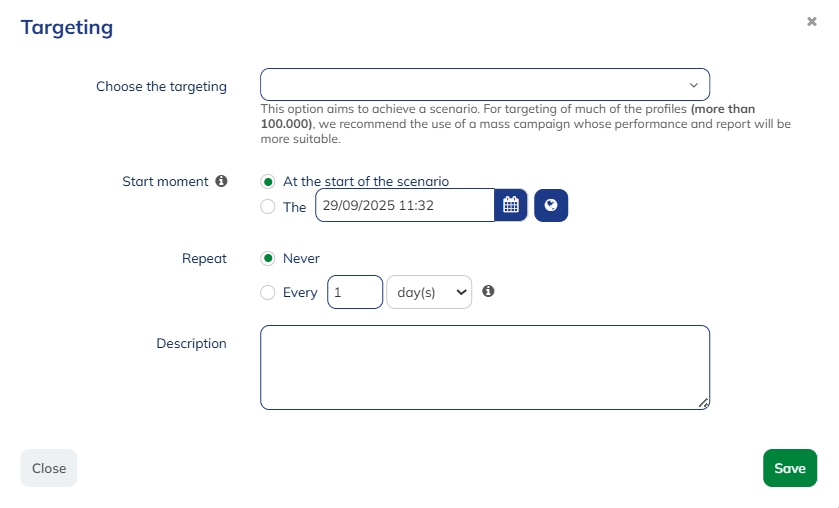The width and height of the screenshot is (839, 508).
Task: Close dialog with the top-right X
Action: (812, 21)
